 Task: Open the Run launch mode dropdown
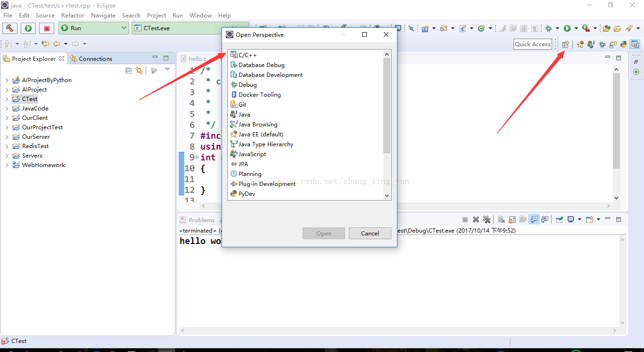pos(93,28)
